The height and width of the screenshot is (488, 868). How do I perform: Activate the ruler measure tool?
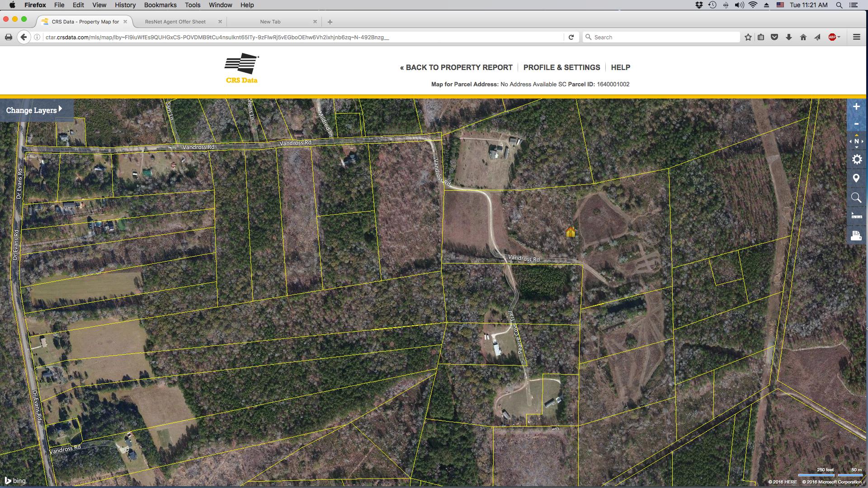(x=856, y=216)
